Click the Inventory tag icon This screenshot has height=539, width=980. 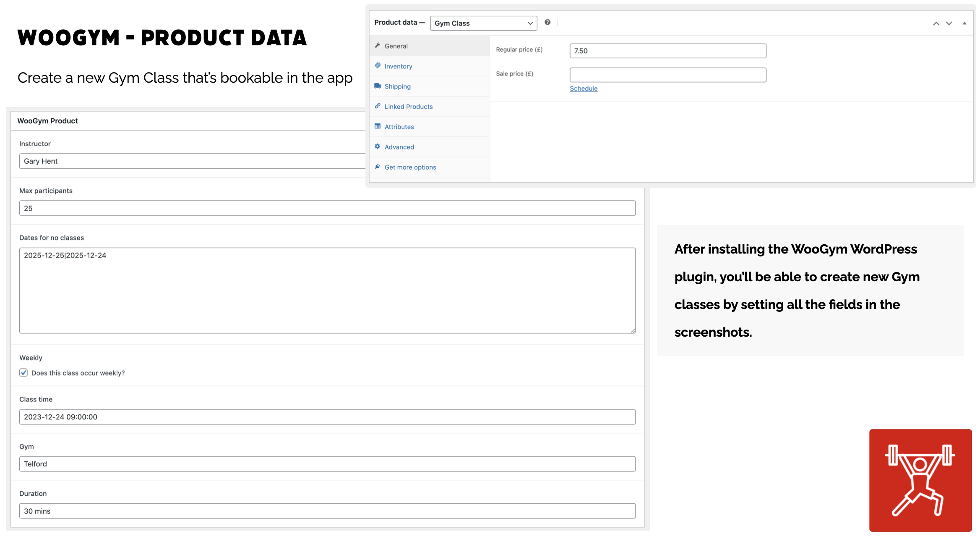pyautogui.click(x=378, y=65)
